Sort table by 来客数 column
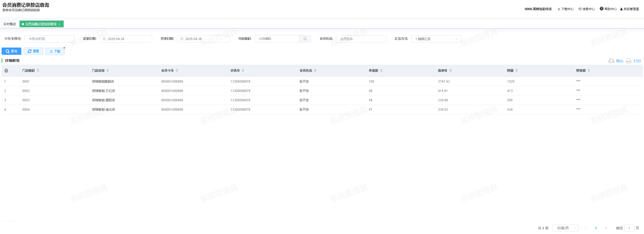644x234 pixels. click(381, 71)
